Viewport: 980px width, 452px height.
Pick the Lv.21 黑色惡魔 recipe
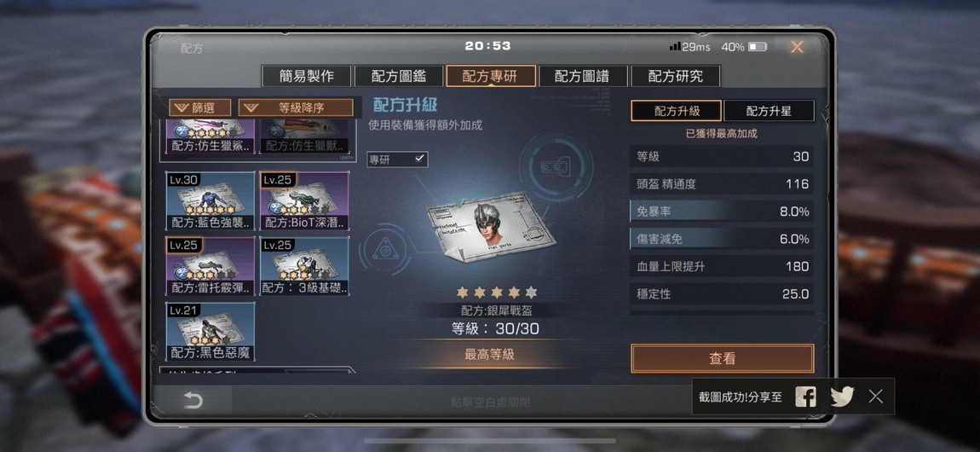point(210,332)
